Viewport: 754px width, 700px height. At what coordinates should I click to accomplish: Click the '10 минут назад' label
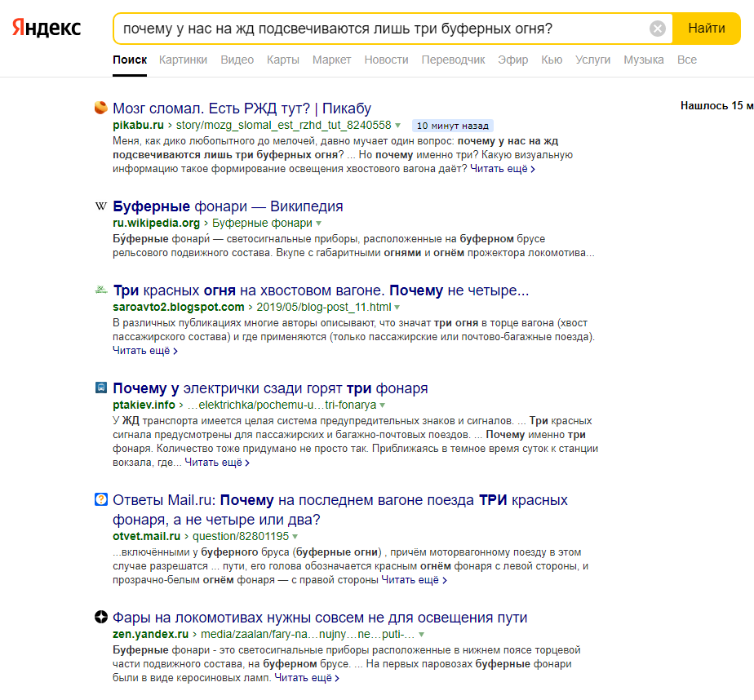coord(453,126)
